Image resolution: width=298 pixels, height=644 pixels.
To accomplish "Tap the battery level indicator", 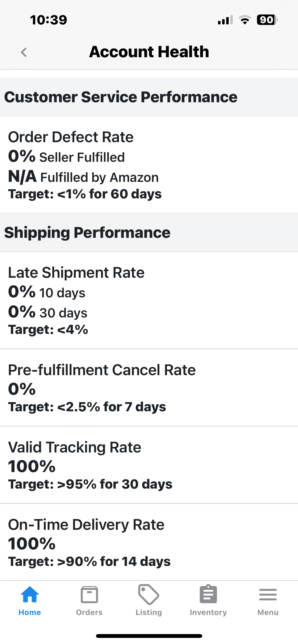I will 267,20.
